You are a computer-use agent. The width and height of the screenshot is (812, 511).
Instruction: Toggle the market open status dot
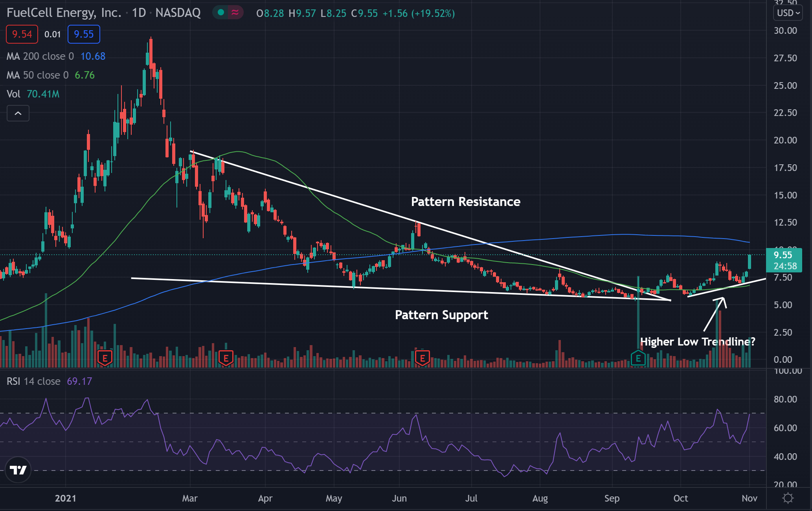point(221,13)
